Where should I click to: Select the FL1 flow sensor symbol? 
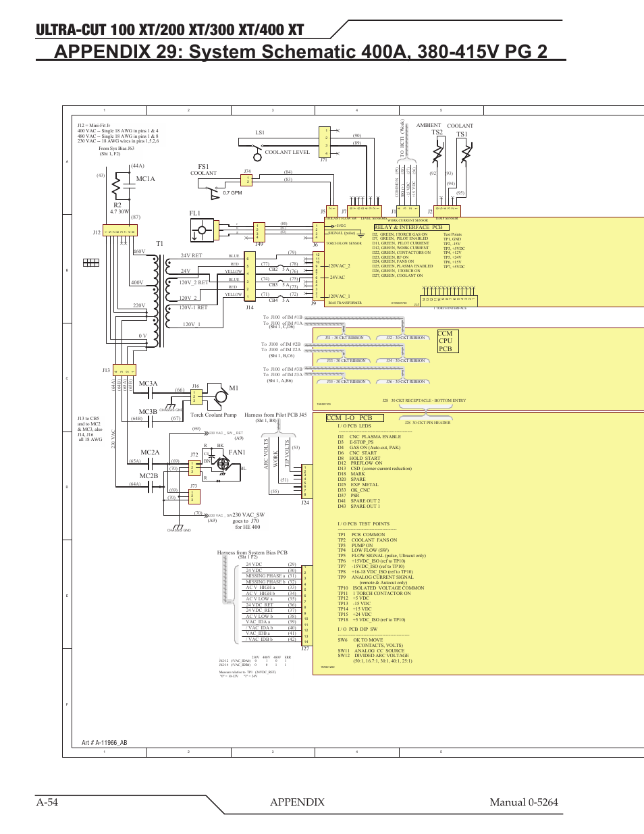pyautogui.click(x=203, y=230)
